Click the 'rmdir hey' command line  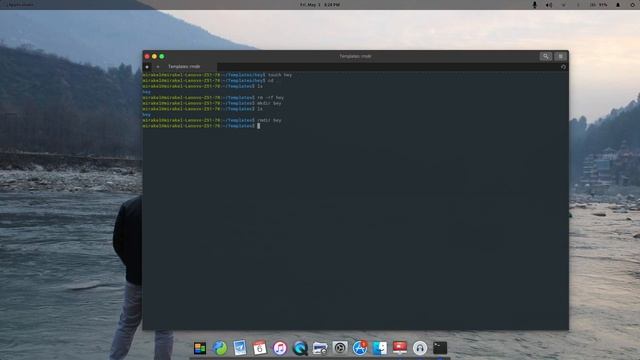[x=212, y=120]
